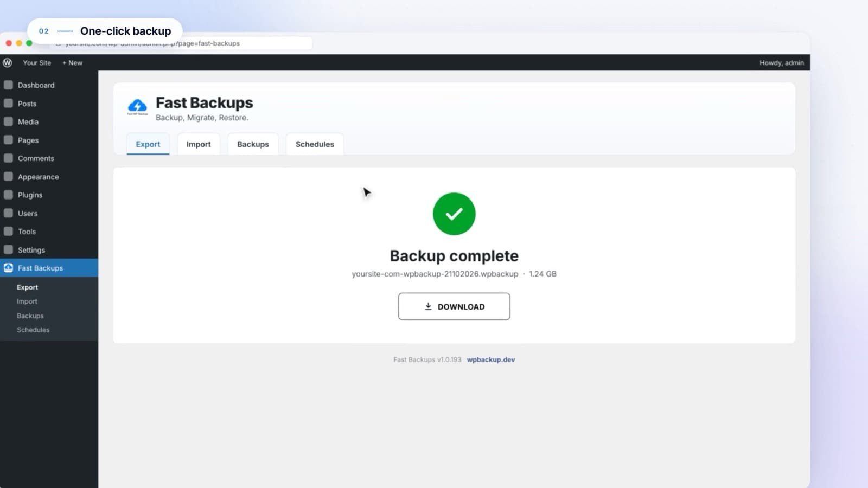Open Export in sidebar submenu
Viewport: 868px width, 488px height.
[28, 287]
